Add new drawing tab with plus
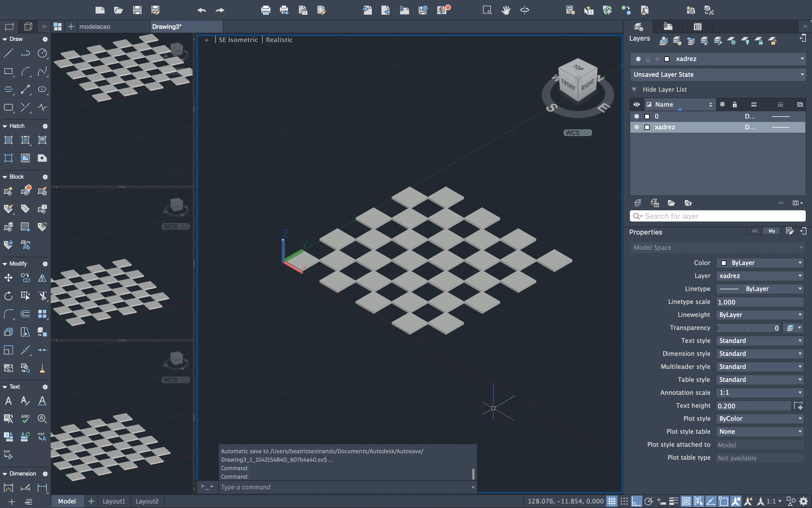The width and height of the screenshot is (812, 508). point(71,27)
